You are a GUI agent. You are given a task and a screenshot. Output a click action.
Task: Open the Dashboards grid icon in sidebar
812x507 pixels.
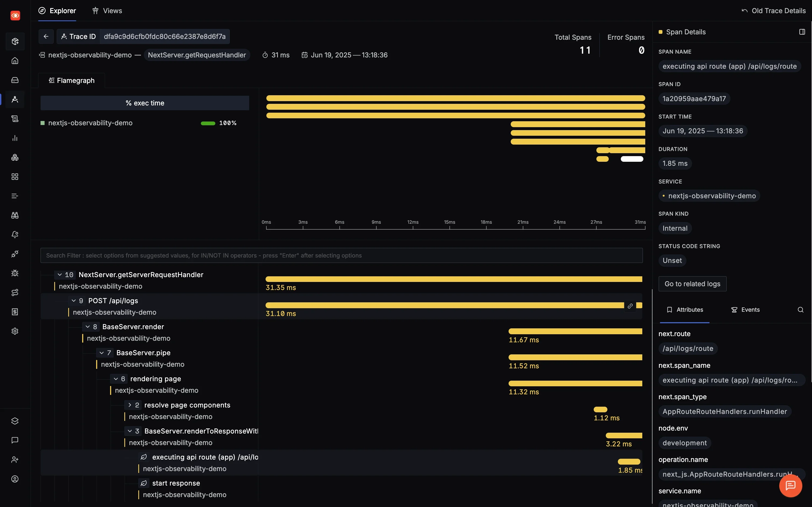[x=15, y=177]
